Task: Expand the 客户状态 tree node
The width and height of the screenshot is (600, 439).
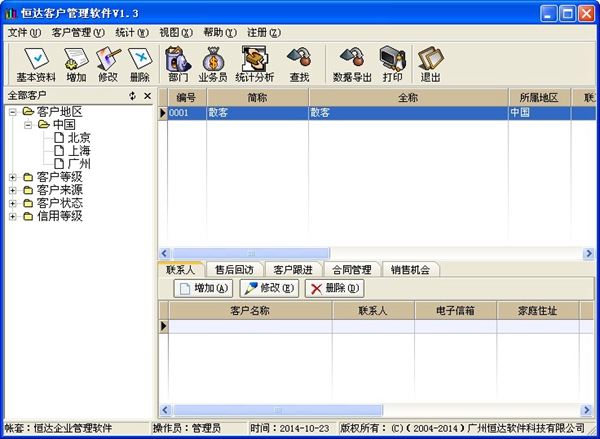Action: 13,203
